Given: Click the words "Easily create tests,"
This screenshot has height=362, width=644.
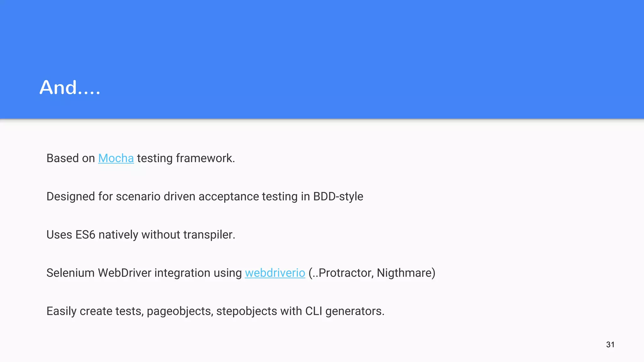Looking at the screenshot, I should point(95,311).
